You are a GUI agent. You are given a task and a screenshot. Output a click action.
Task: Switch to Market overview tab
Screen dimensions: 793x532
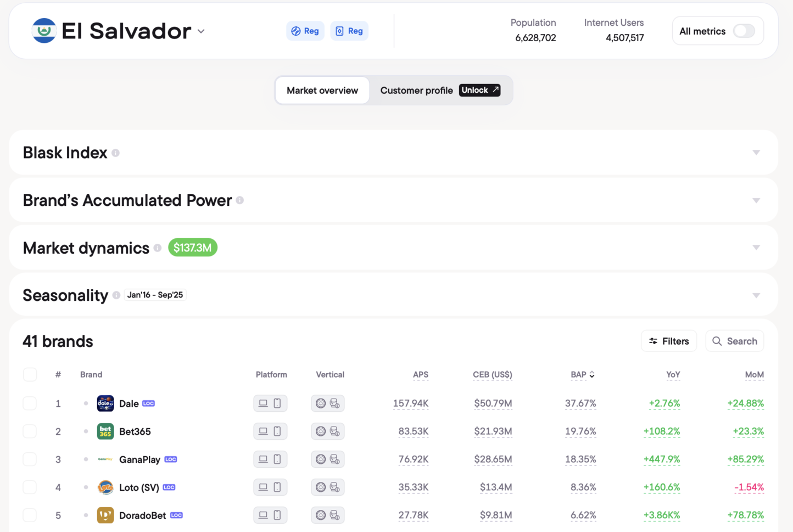point(322,91)
